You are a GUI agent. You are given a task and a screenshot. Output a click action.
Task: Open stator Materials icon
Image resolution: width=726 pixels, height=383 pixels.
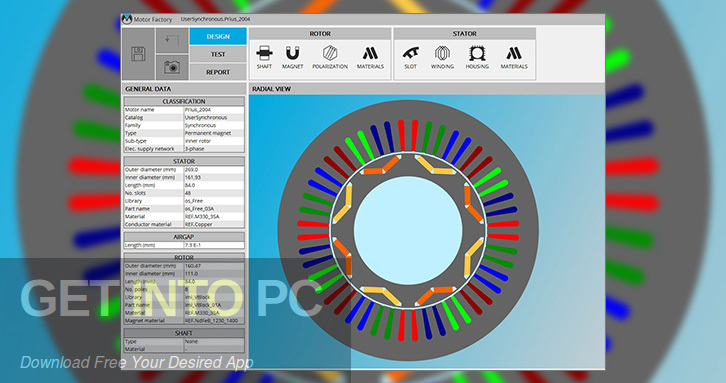(514, 57)
